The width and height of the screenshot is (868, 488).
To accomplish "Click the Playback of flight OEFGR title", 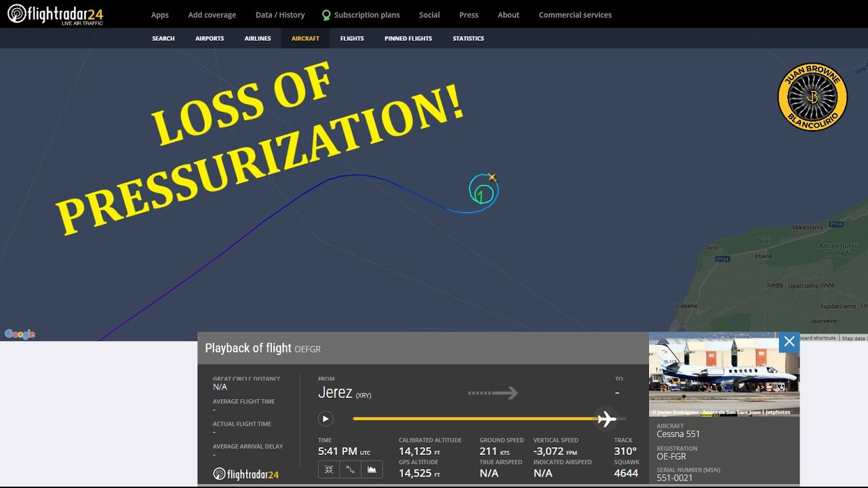I will pos(263,348).
